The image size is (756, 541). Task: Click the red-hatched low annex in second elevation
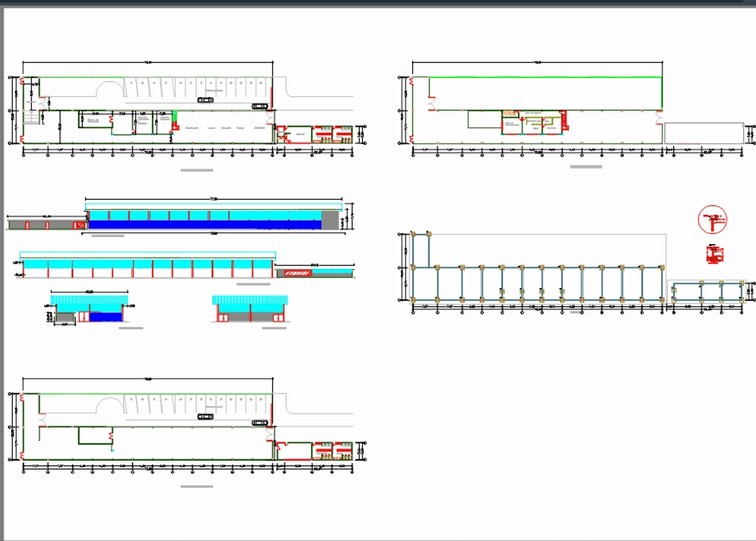pyautogui.click(x=298, y=274)
